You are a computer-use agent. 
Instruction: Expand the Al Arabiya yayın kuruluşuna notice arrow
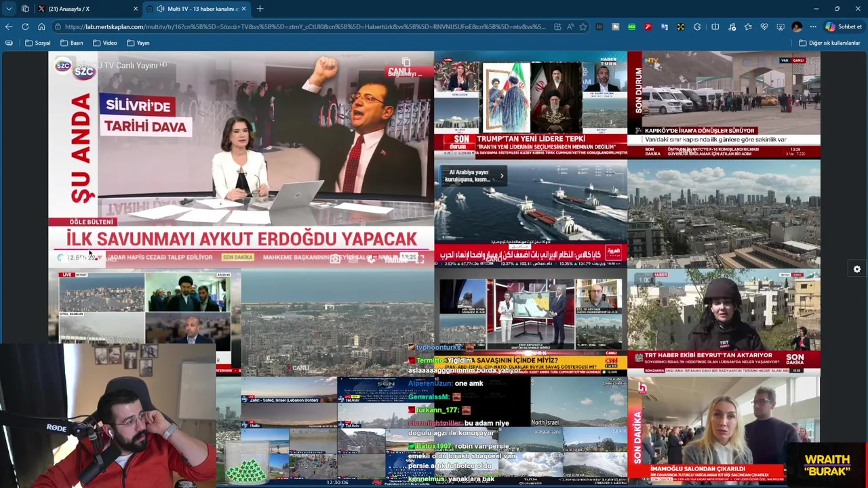tap(502, 176)
